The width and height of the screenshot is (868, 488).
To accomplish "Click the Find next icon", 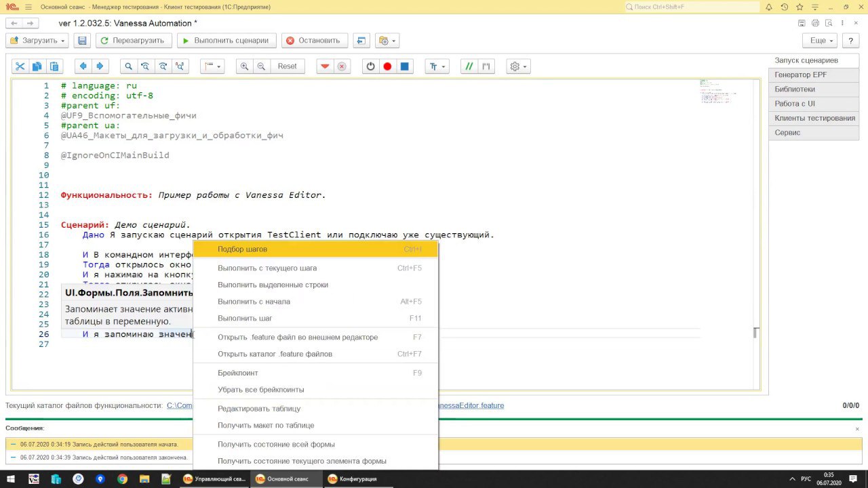I will [163, 66].
